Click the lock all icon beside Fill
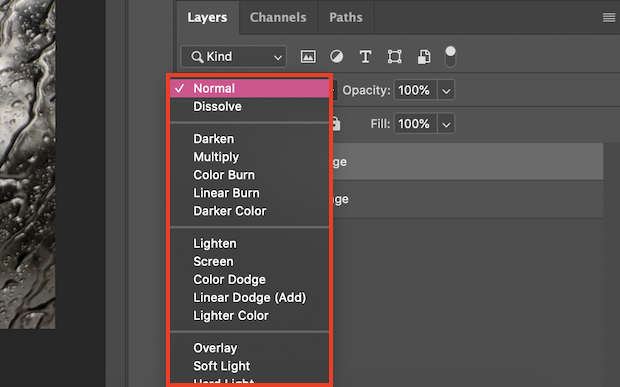 click(336, 124)
